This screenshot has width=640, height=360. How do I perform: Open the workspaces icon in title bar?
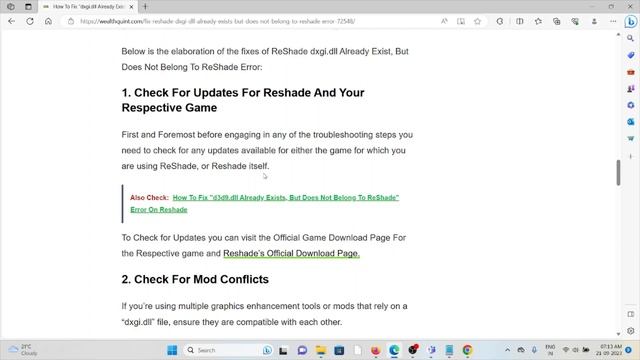click(11, 7)
